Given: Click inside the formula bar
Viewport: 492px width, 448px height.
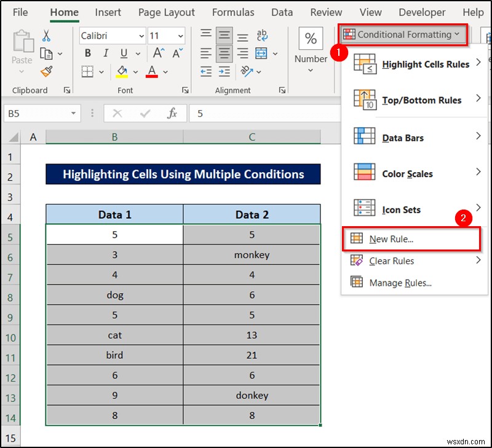Looking at the screenshot, I should [x=264, y=113].
